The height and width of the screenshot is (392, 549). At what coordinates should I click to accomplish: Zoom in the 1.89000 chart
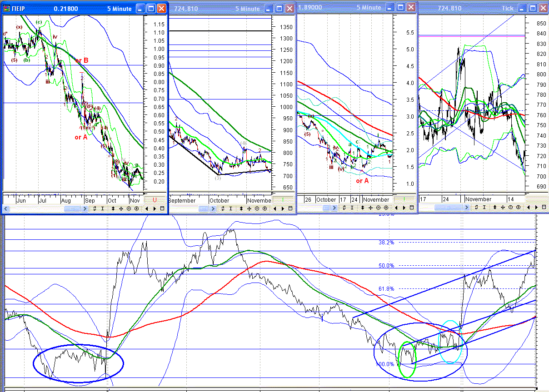[386, 208]
